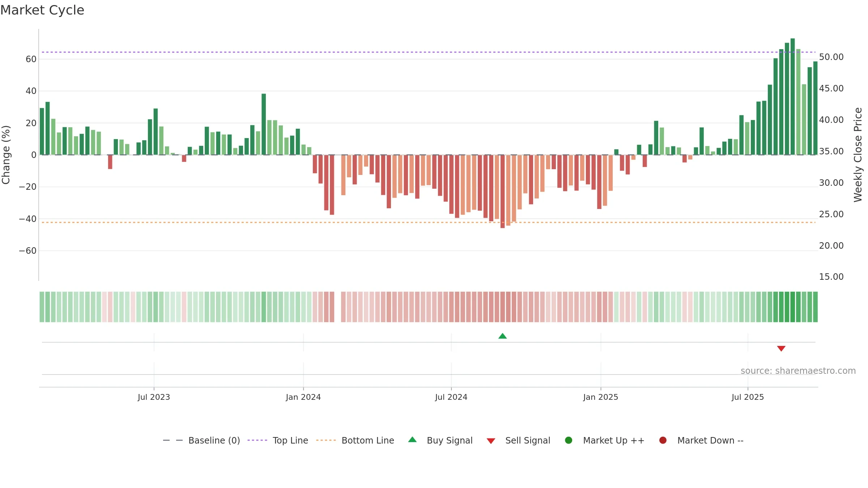Click the 40.00 price axis value
The height and width of the screenshot is (488, 868).
(831, 120)
